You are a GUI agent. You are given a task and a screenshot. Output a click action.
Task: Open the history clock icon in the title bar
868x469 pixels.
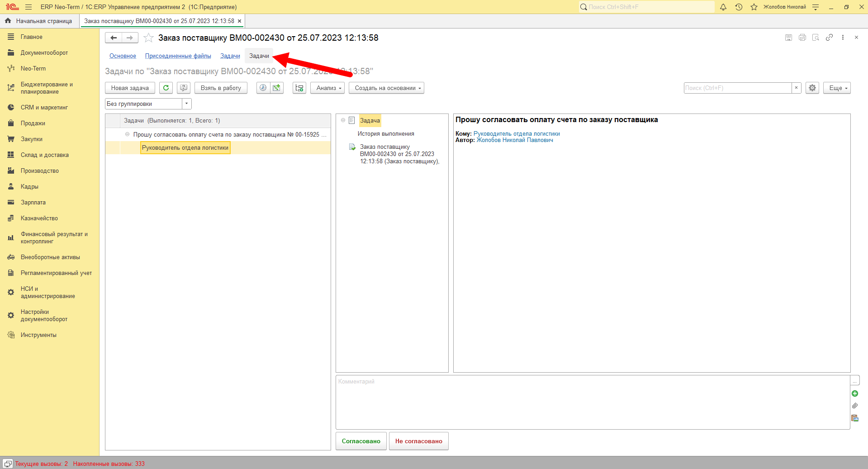739,7
